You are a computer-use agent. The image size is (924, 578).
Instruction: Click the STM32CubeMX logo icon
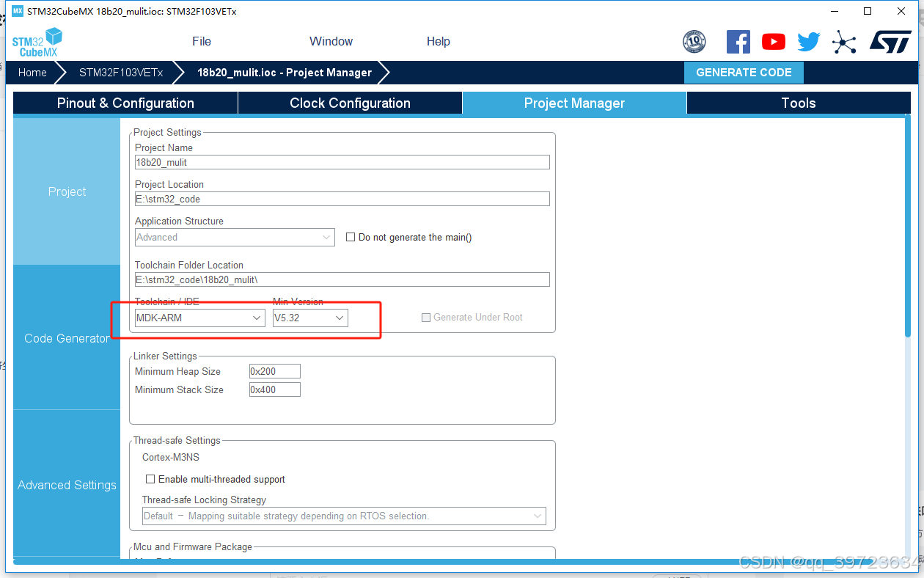[x=37, y=42]
